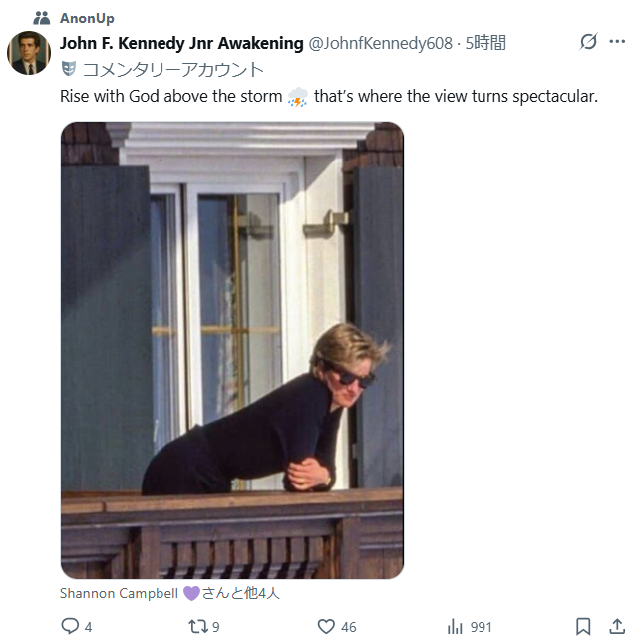Bookmark this post

point(583,626)
